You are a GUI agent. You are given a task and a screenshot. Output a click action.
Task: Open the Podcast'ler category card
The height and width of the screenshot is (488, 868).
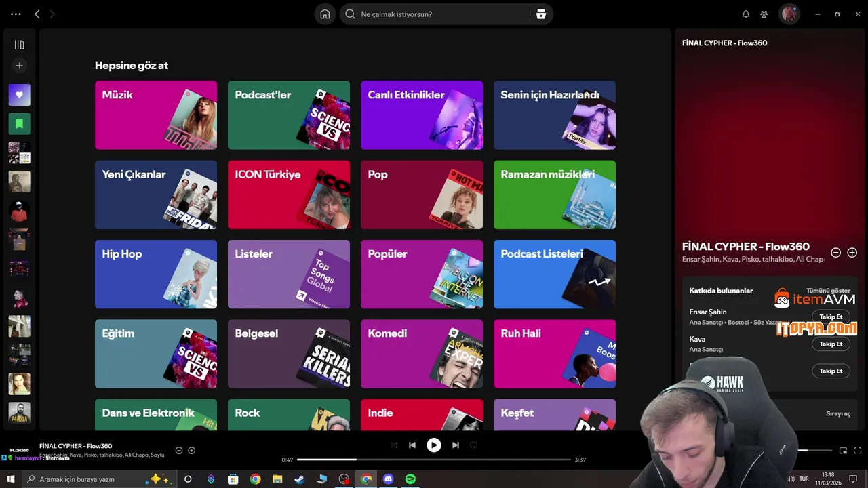(x=289, y=115)
